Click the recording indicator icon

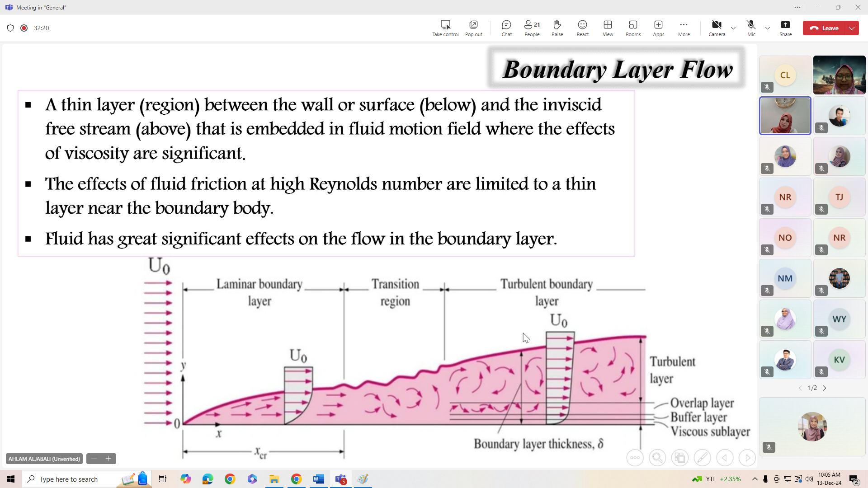click(24, 28)
